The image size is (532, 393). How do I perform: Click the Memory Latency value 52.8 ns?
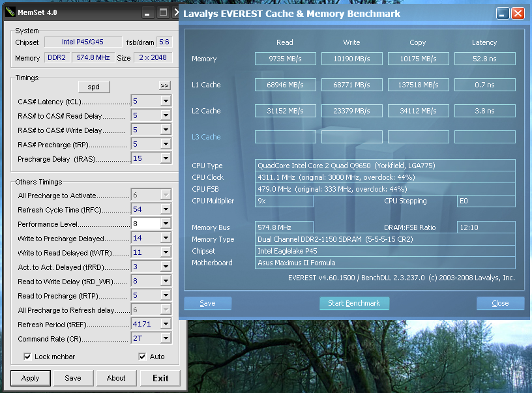pos(485,59)
